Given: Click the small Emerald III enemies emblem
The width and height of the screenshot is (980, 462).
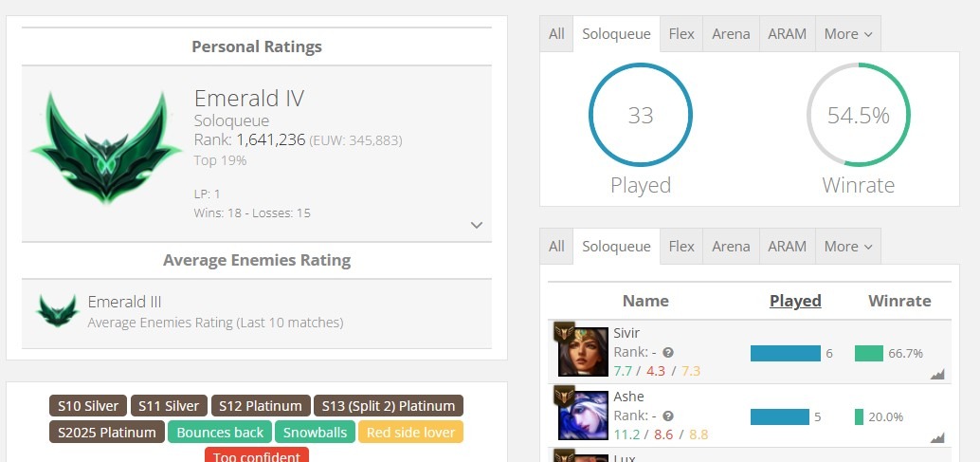Looking at the screenshot, I should (x=58, y=310).
